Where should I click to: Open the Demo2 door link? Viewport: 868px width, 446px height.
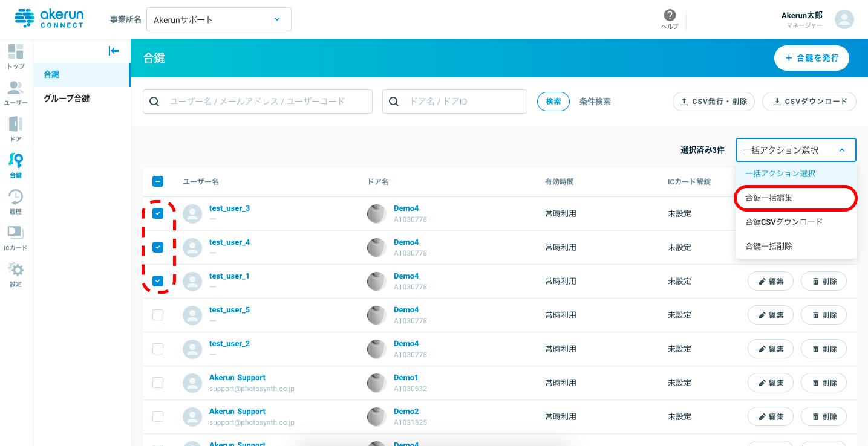pyautogui.click(x=406, y=412)
